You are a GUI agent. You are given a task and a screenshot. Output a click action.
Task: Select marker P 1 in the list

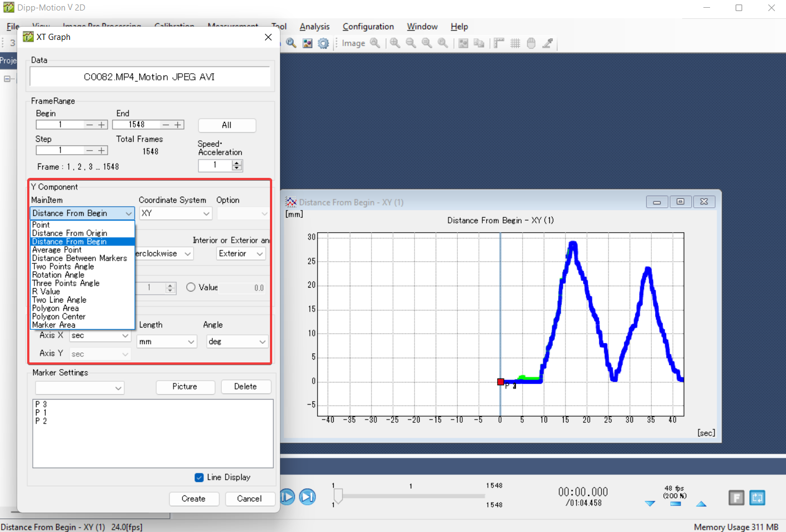41,413
